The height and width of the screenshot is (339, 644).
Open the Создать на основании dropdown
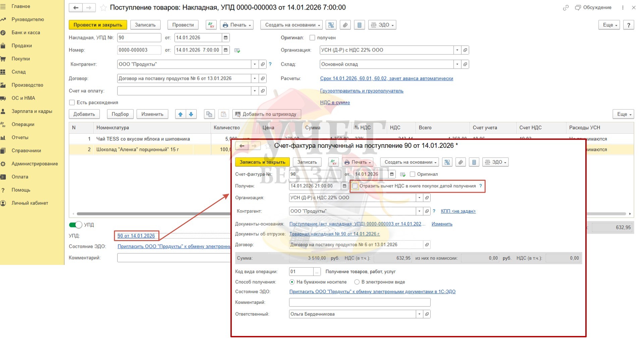[x=291, y=25]
